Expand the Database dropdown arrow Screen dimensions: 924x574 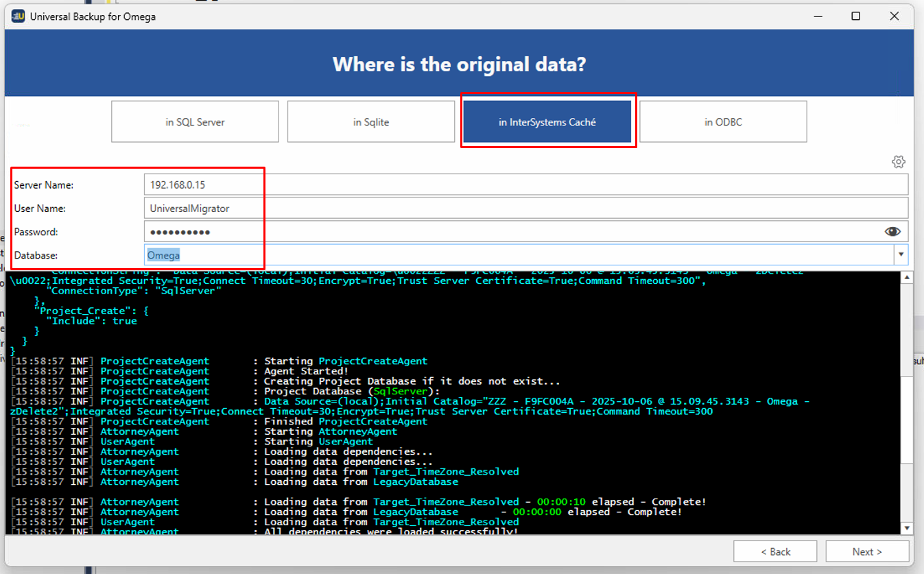(x=899, y=255)
